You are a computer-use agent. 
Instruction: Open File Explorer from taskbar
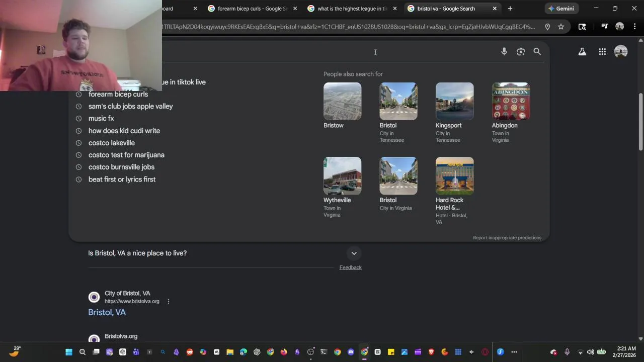tap(230, 352)
